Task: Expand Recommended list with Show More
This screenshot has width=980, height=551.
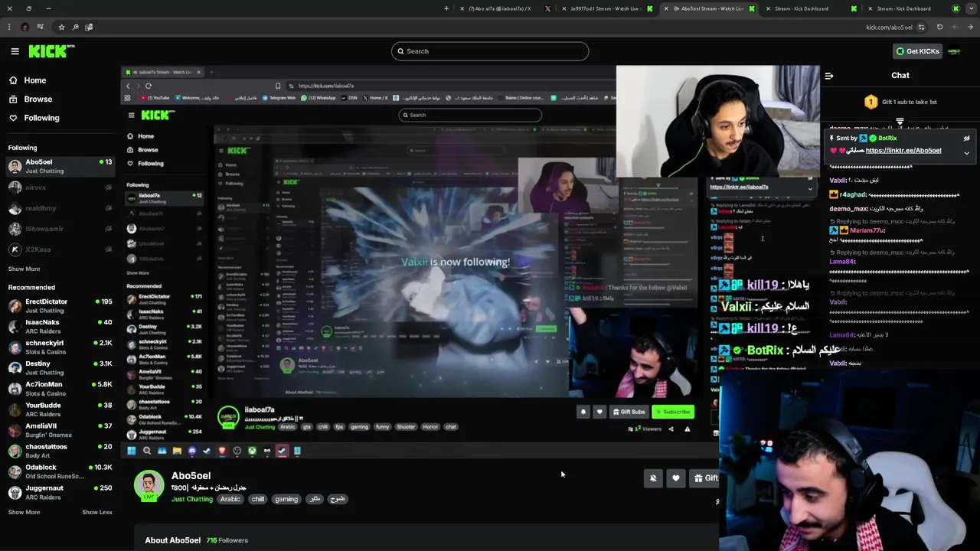Action: pyautogui.click(x=24, y=512)
